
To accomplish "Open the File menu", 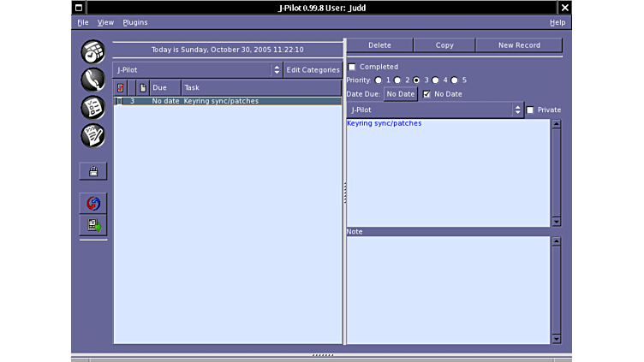I will click(x=82, y=22).
